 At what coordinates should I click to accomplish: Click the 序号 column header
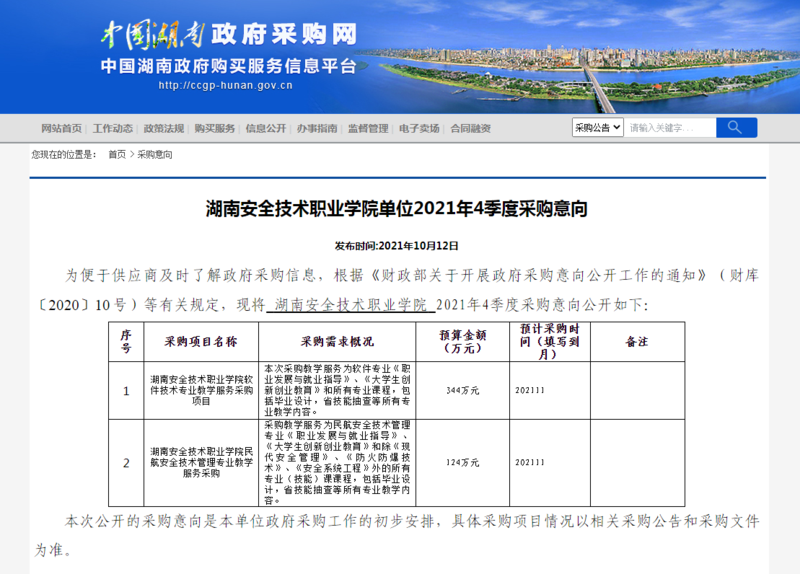coord(126,342)
